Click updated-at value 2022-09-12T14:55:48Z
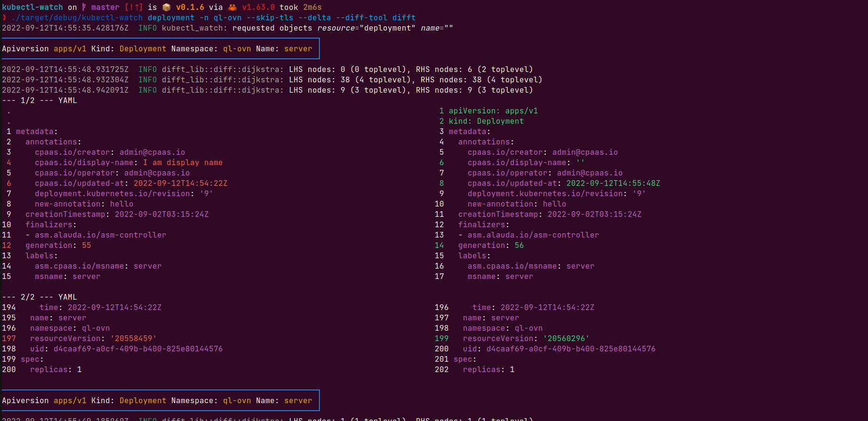 point(613,183)
